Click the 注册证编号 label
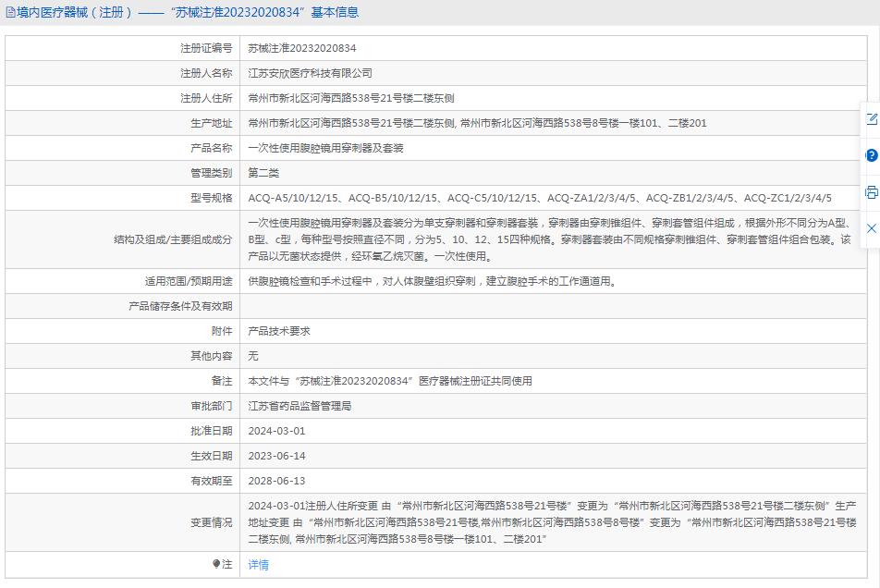Image resolution: width=880 pixels, height=588 pixels. pos(206,48)
